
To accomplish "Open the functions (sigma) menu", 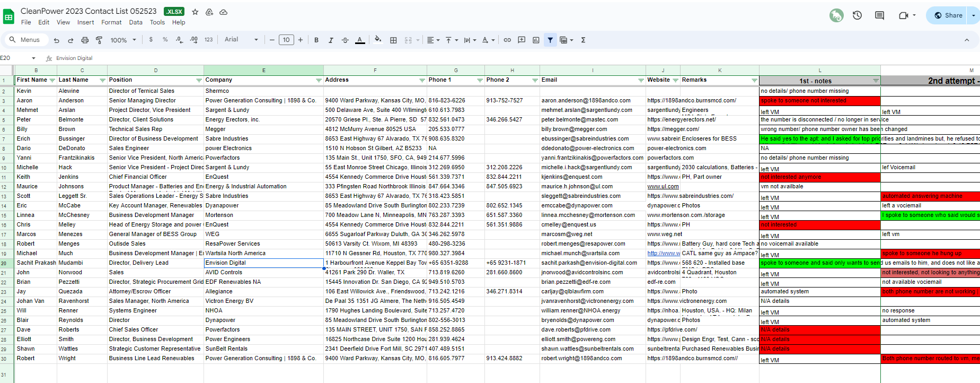I will (x=583, y=40).
